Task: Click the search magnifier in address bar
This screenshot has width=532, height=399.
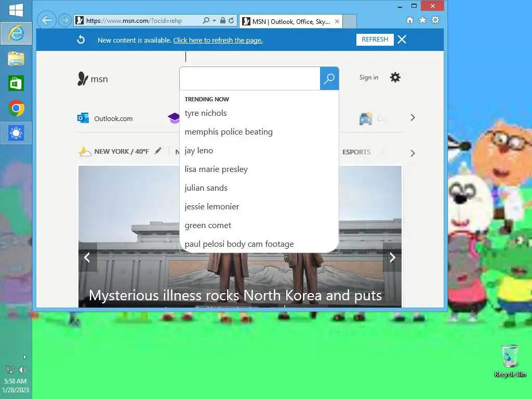Action: pyautogui.click(x=206, y=20)
